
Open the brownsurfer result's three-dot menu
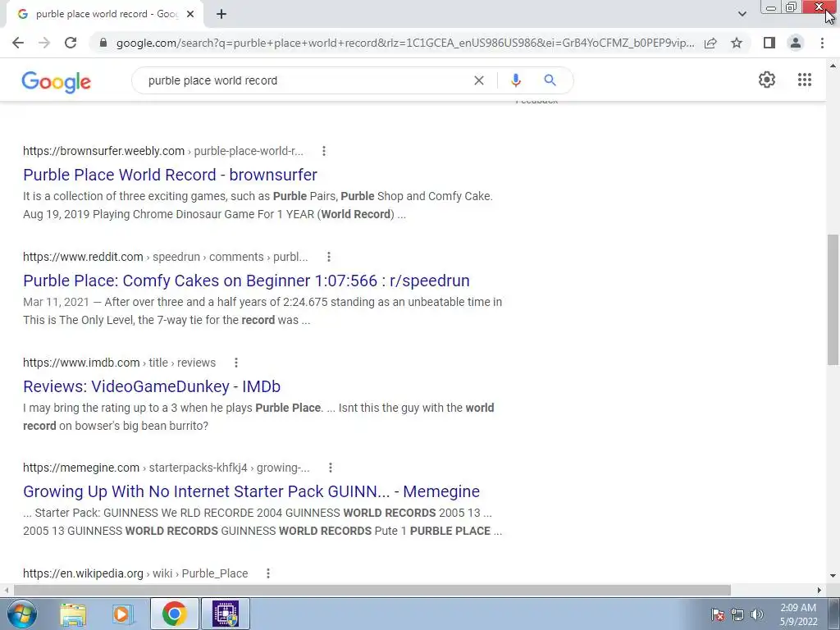click(323, 151)
